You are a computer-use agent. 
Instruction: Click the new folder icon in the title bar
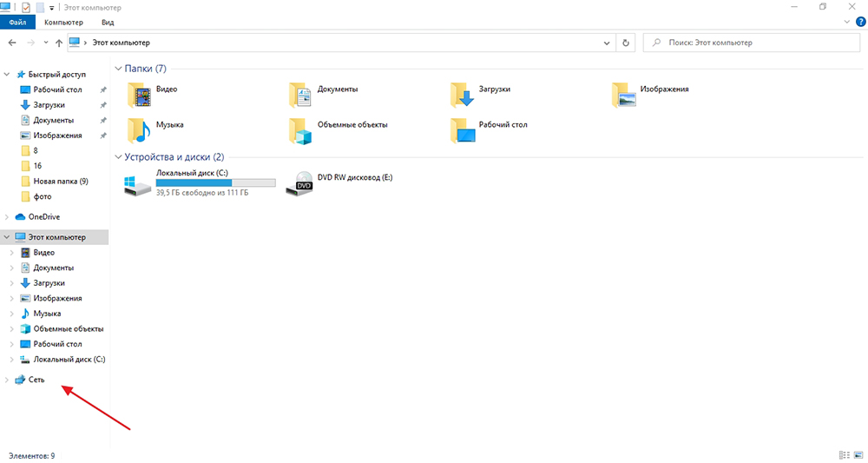click(40, 8)
